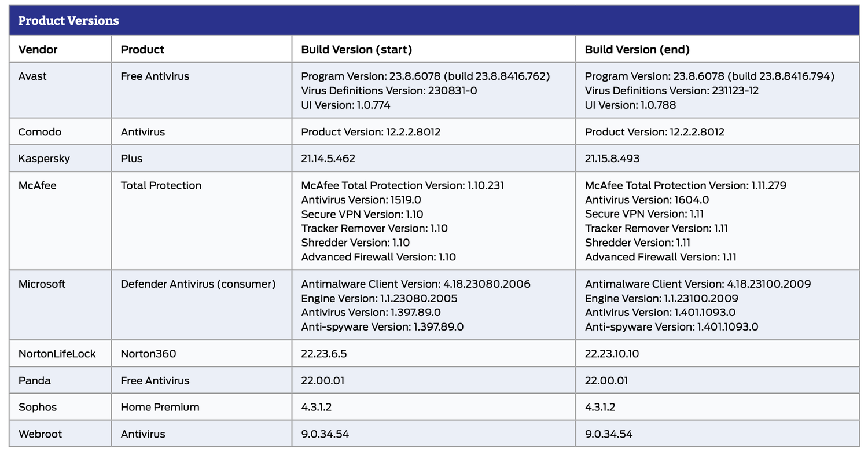Select the Avast vendor cell
868x455 pixels.
coord(32,76)
